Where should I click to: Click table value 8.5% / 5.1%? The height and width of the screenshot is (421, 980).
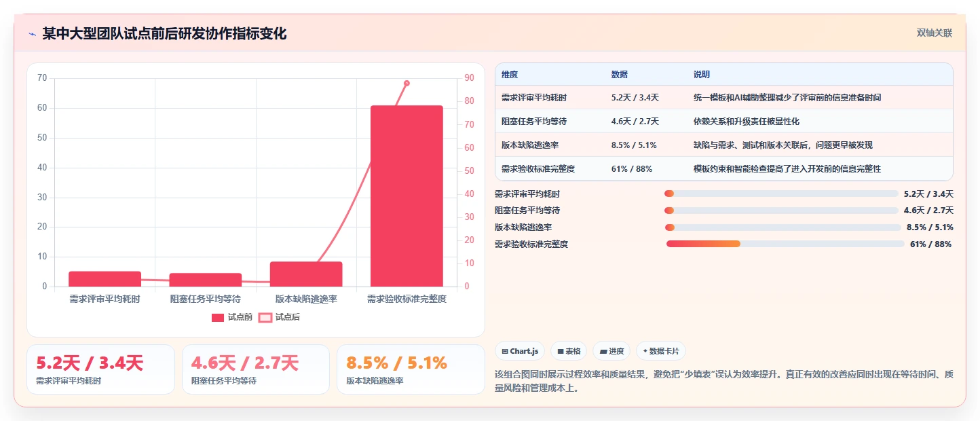click(634, 145)
